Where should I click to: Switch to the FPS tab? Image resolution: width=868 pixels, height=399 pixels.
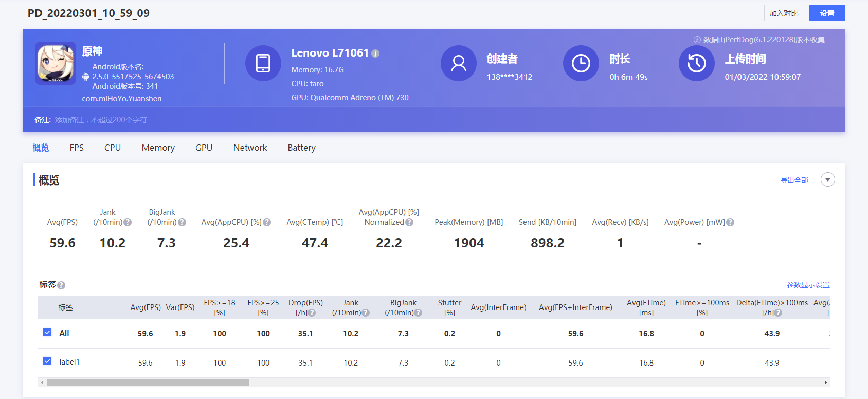[x=77, y=148]
